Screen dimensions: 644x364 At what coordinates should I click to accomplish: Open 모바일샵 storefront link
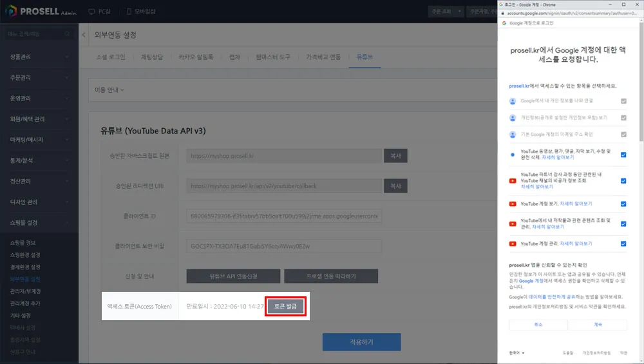[x=141, y=12]
